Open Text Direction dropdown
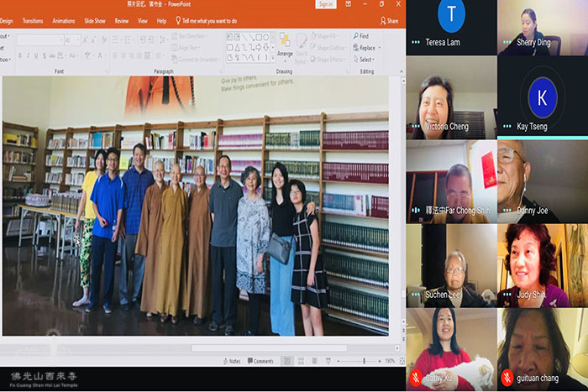The image size is (588, 392). point(190,36)
